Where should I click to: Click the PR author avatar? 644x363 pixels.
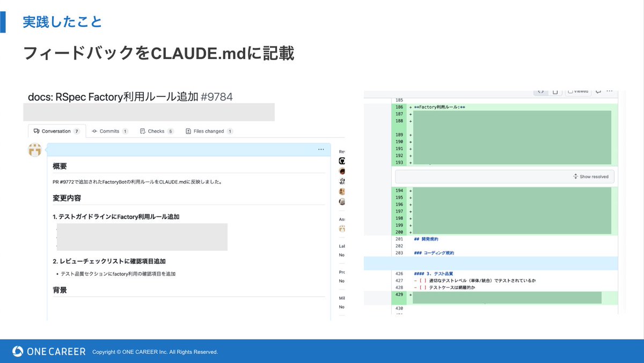[x=35, y=150]
